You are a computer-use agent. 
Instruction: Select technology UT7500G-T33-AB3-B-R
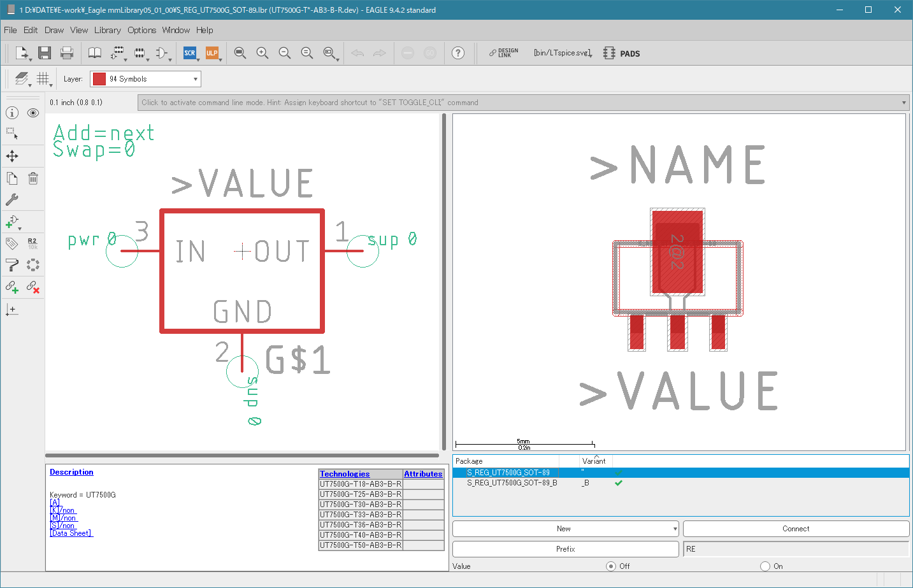pyautogui.click(x=361, y=515)
